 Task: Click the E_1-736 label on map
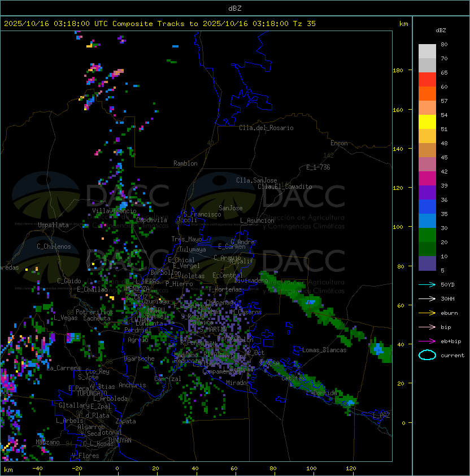[318, 167]
